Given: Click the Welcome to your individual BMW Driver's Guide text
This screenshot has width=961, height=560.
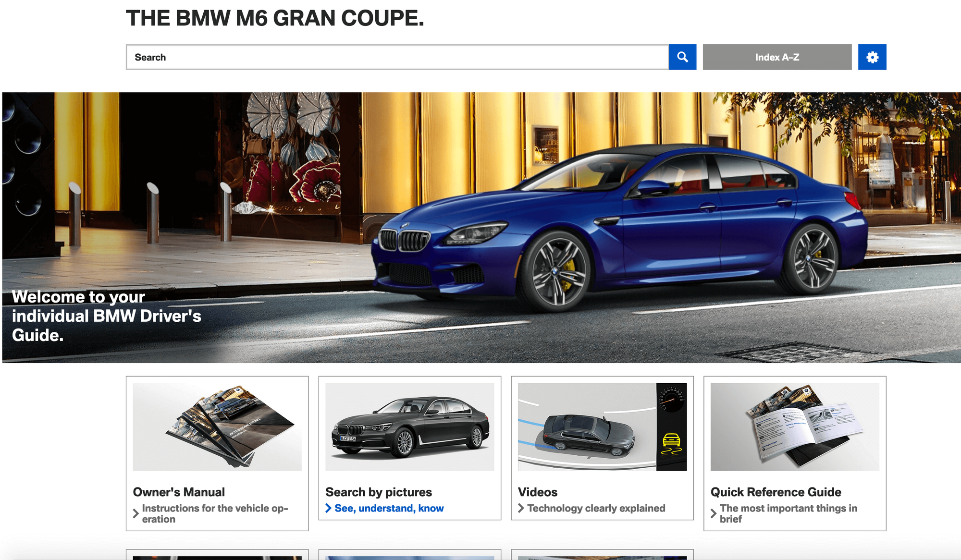Looking at the screenshot, I should pos(106,316).
